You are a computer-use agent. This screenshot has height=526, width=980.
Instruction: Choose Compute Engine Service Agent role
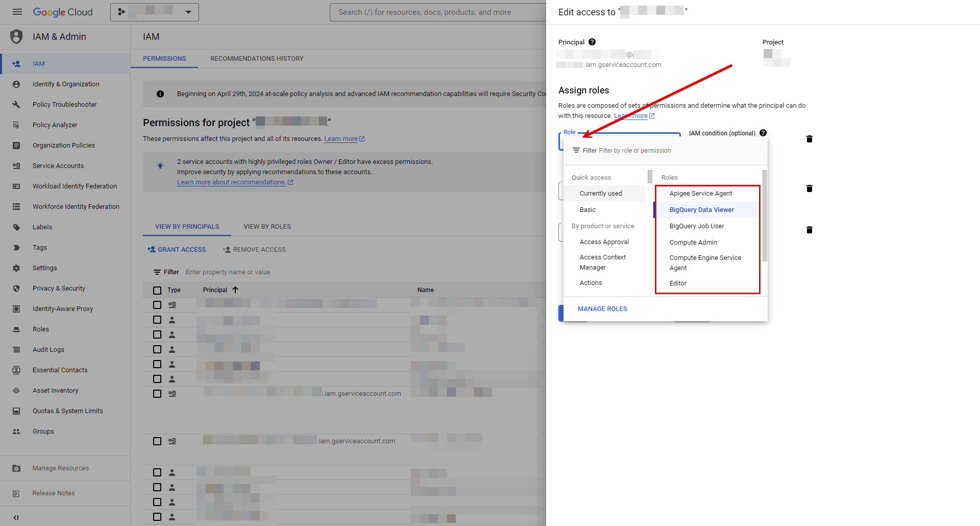tap(707, 263)
